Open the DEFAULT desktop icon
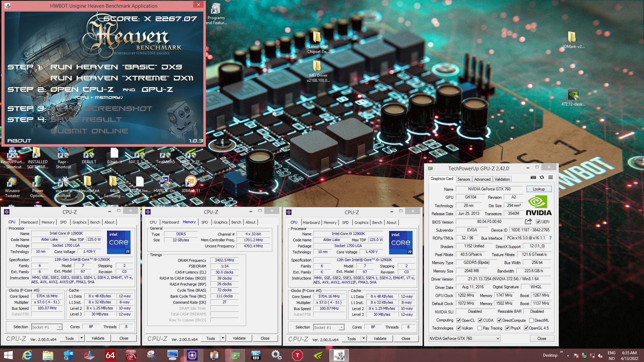Viewport: 644px width, 362px height. 89,156
